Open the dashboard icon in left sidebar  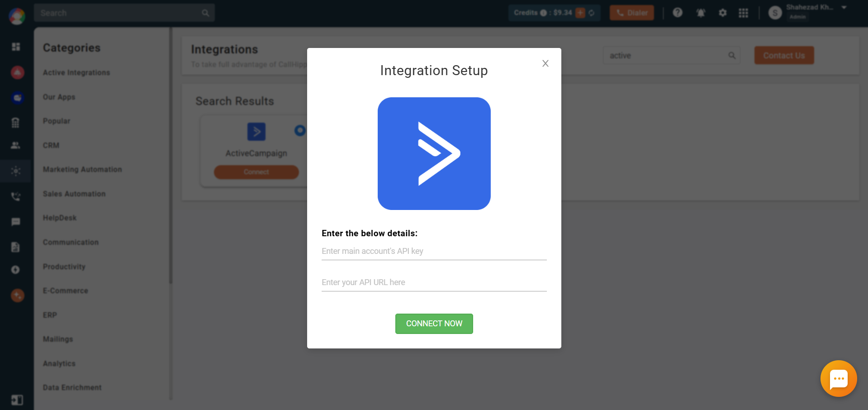click(x=16, y=47)
